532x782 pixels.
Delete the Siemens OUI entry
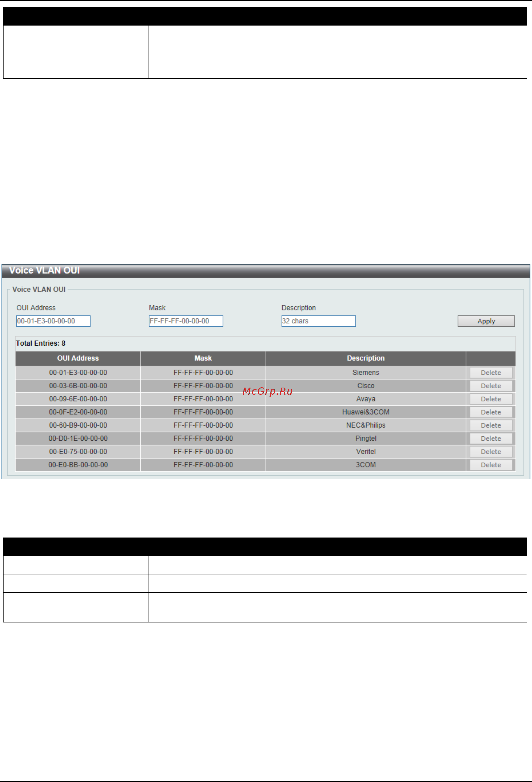coord(491,372)
